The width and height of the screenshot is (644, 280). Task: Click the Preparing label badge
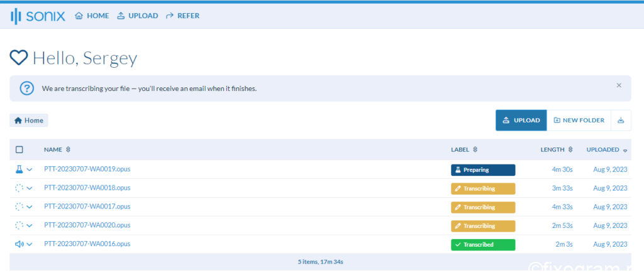483,170
